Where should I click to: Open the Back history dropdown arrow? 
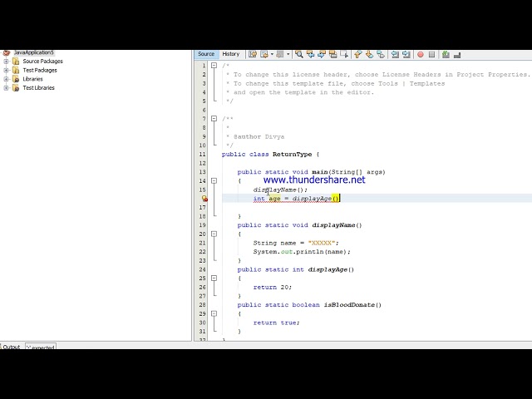point(272,54)
